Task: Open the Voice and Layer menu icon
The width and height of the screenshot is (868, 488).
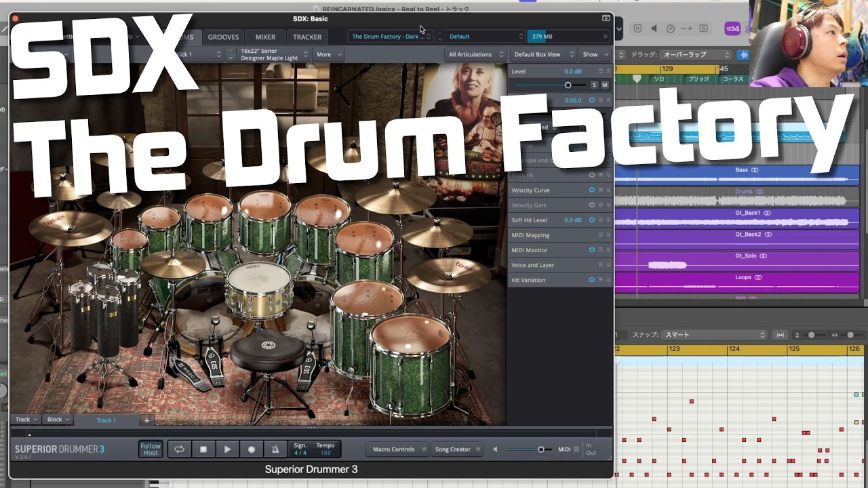Action: tap(600, 265)
